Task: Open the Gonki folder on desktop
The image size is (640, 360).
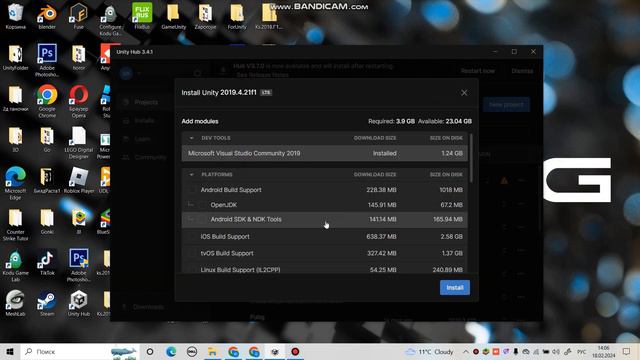Action: pos(47,222)
